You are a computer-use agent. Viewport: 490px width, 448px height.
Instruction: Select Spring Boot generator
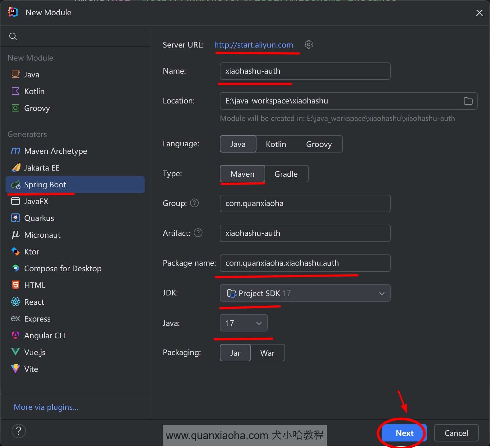[75, 185]
